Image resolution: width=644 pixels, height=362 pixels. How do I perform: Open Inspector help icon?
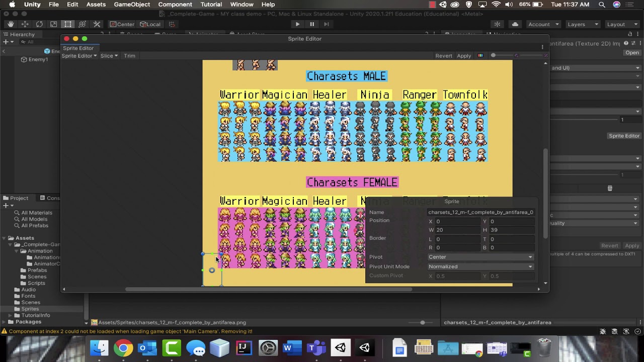626,43
